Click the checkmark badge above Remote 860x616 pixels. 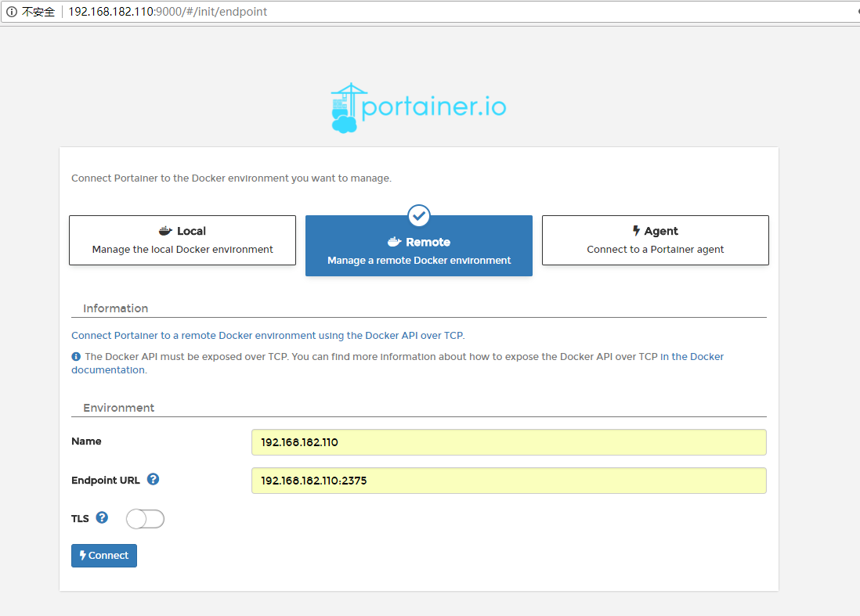(x=419, y=216)
